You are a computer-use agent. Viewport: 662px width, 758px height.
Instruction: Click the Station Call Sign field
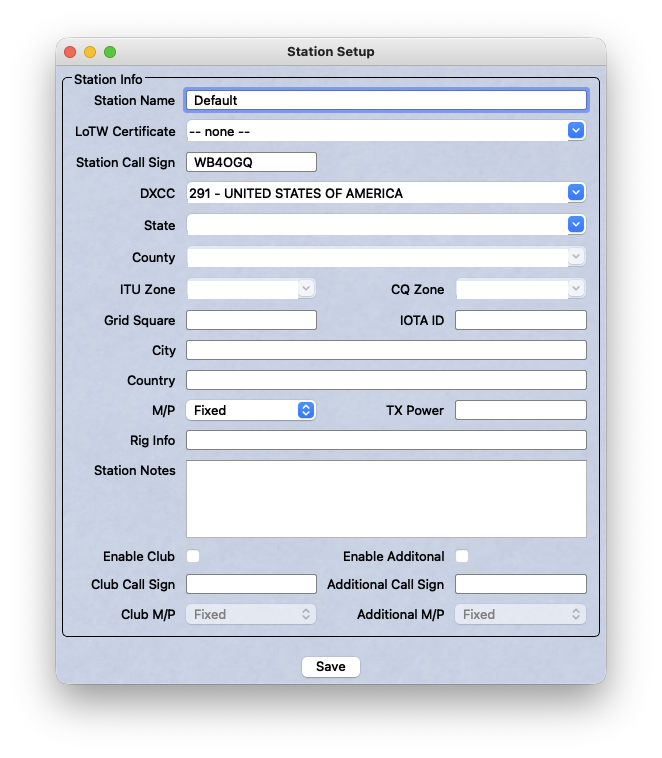pyautogui.click(x=251, y=162)
